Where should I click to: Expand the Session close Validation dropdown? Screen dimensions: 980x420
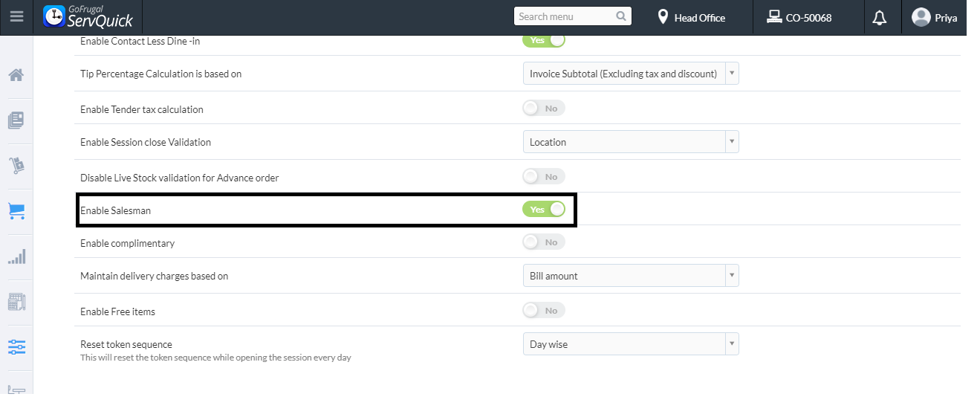[x=631, y=142]
